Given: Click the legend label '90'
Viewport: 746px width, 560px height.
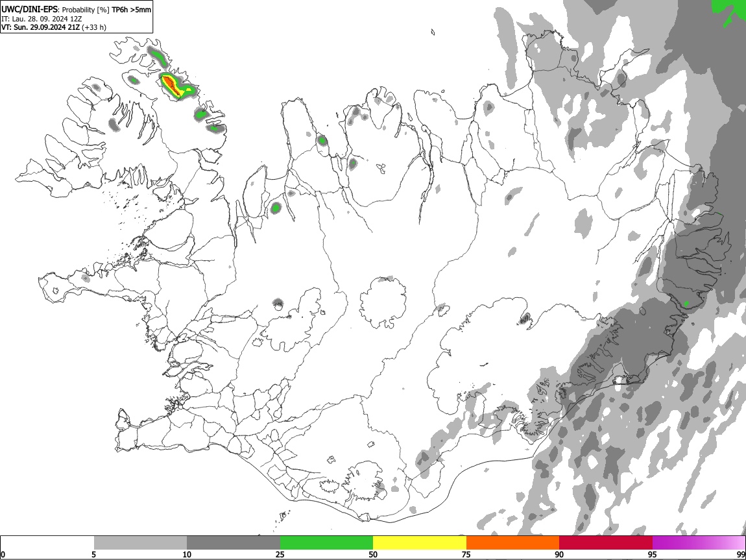Looking at the screenshot, I should click(x=559, y=555).
